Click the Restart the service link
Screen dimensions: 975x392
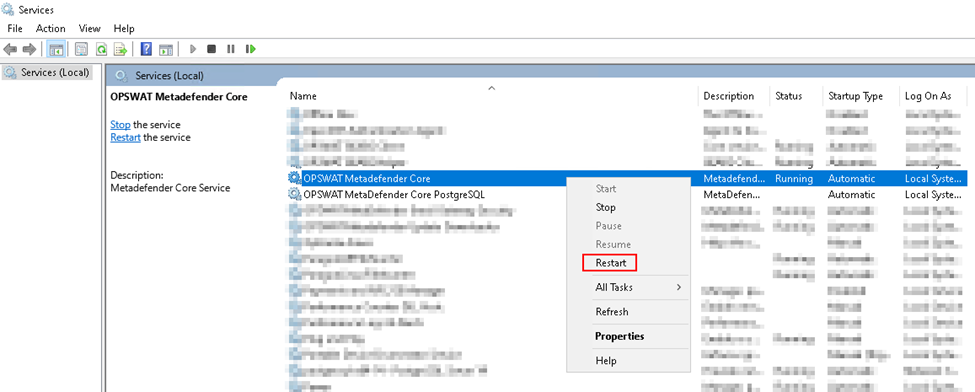[x=125, y=138]
